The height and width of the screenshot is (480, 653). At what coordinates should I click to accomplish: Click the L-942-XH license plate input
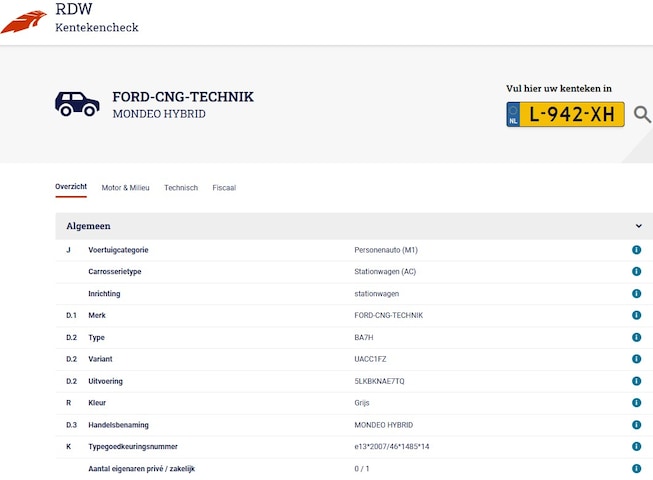[x=565, y=114]
